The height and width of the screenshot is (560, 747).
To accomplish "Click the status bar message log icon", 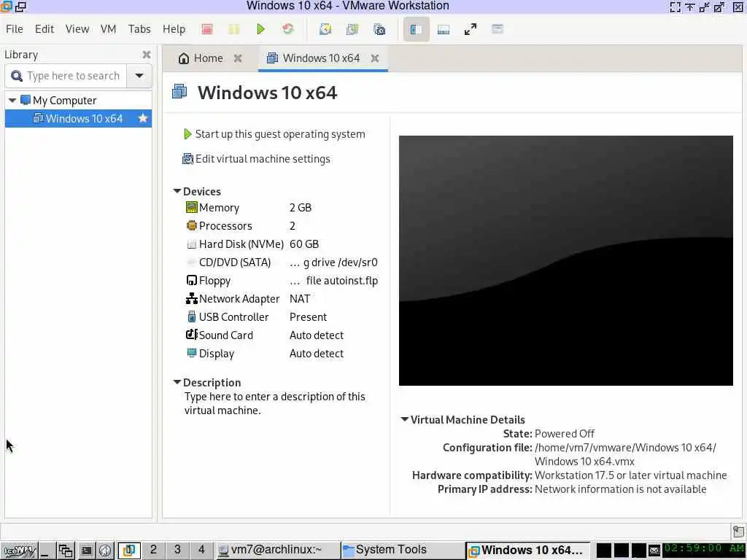I will click(738, 531).
